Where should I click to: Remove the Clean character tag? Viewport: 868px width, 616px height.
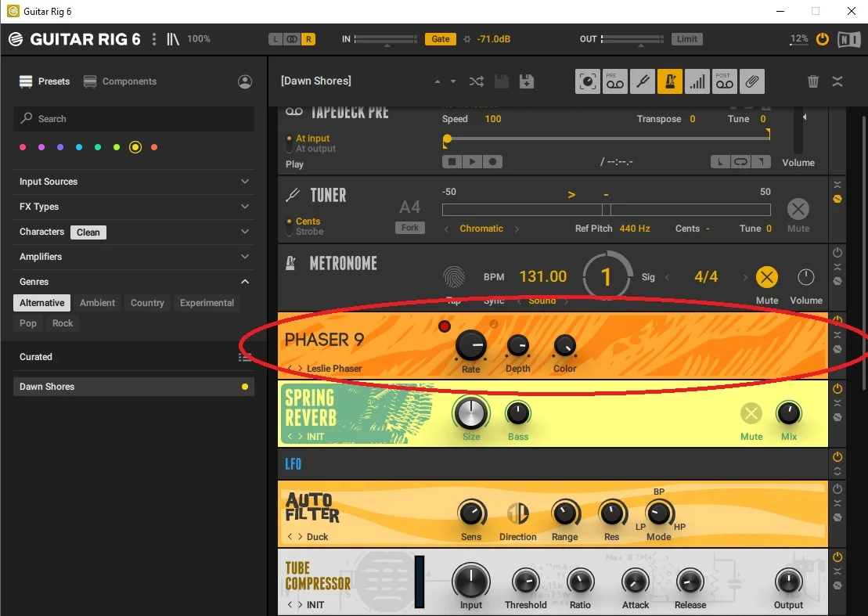[x=88, y=232]
